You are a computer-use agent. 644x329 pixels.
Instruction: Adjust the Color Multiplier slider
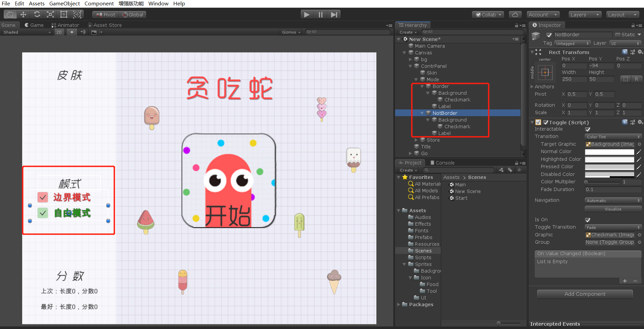[602, 182]
